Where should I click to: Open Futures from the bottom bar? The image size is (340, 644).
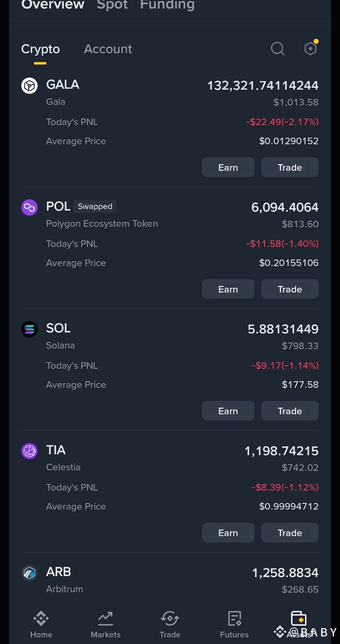coord(234,624)
